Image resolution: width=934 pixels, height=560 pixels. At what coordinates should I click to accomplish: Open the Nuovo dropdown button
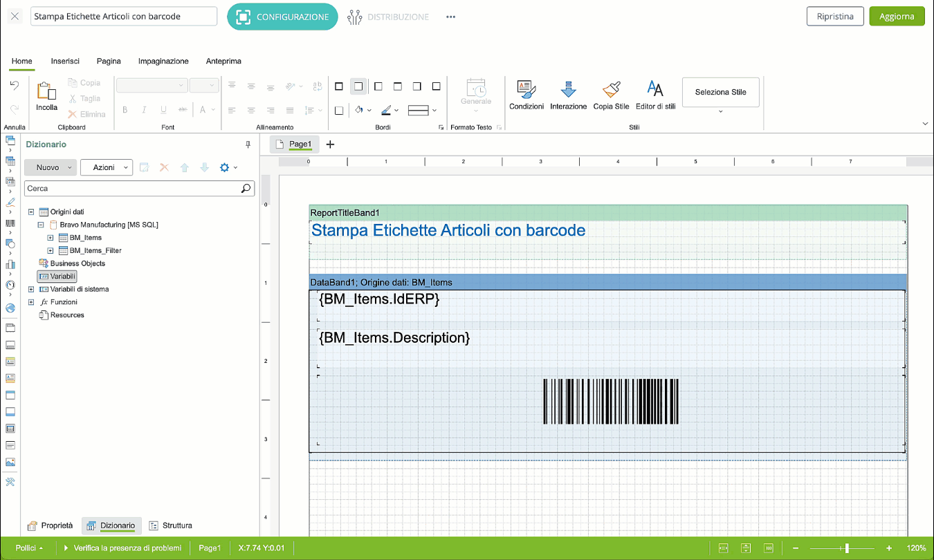51,167
